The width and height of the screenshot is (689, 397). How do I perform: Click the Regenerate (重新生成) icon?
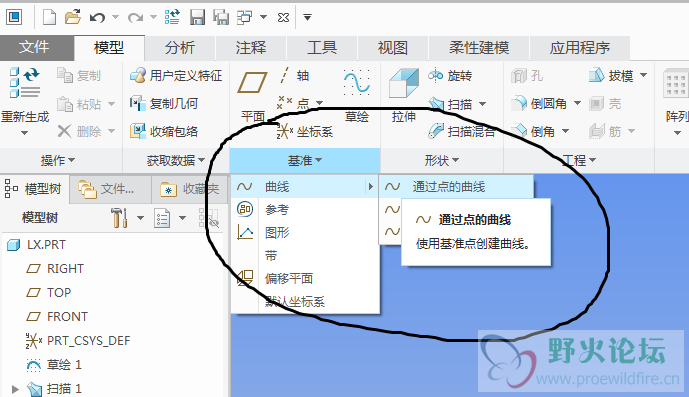point(25,83)
